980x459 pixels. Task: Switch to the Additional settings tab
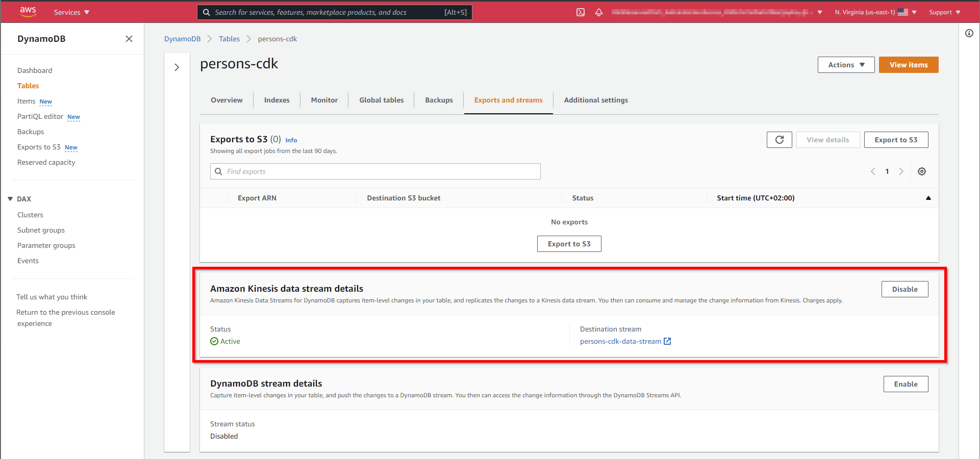(596, 100)
